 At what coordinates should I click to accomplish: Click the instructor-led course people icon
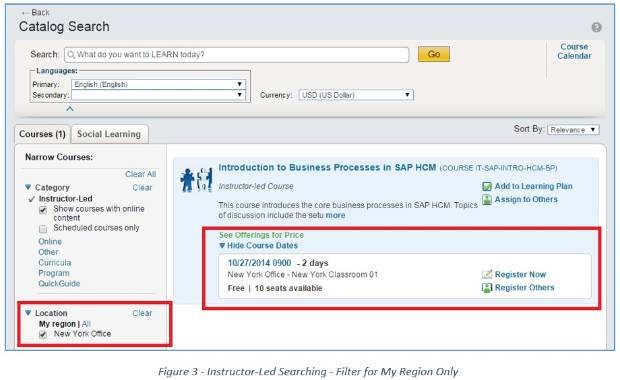point(196,180)
